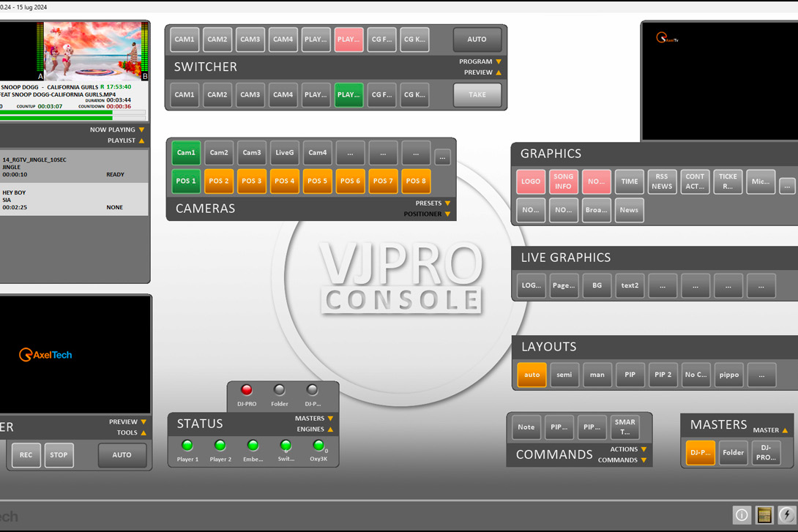Toggle the SONG INFO graphic
This screenshot has width=798, height=532.
pos(564,181)
